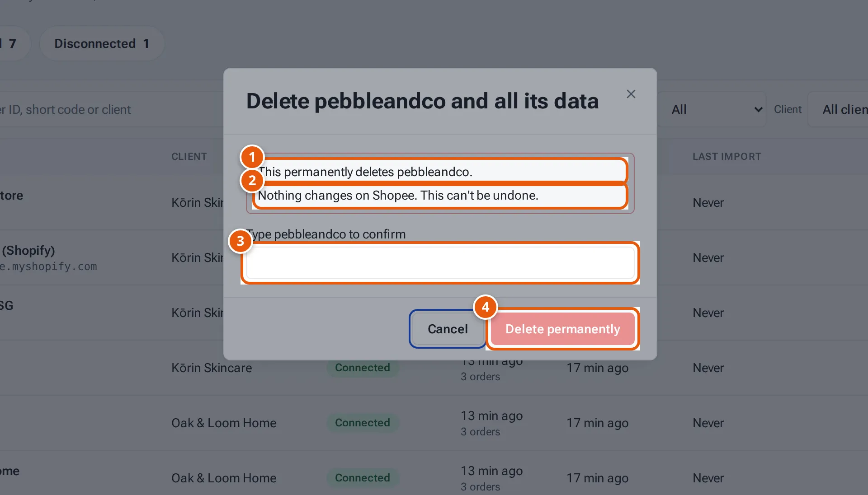Image resolution: width=868 pixels, height=495 pixels.
Task: Open the 'All' status dropdown
Action: pyautogui.click(x=712, y=109)
